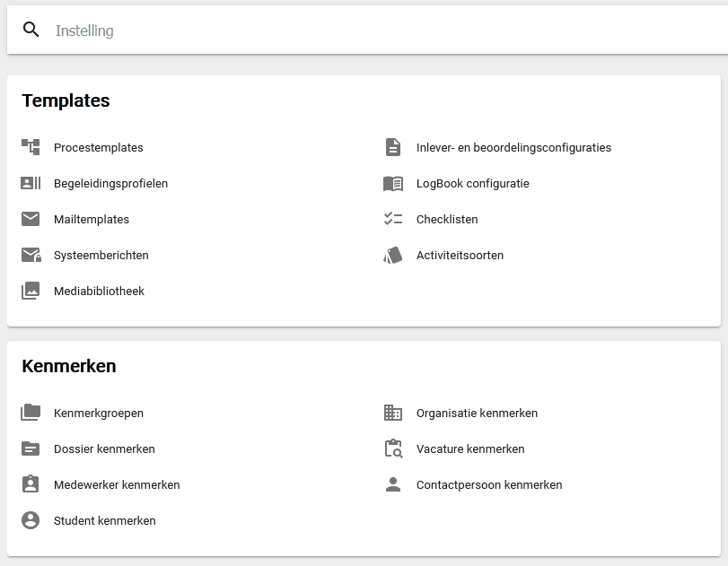
Task: Open Mediabibliotheek
Action: [x=100, y=291]
